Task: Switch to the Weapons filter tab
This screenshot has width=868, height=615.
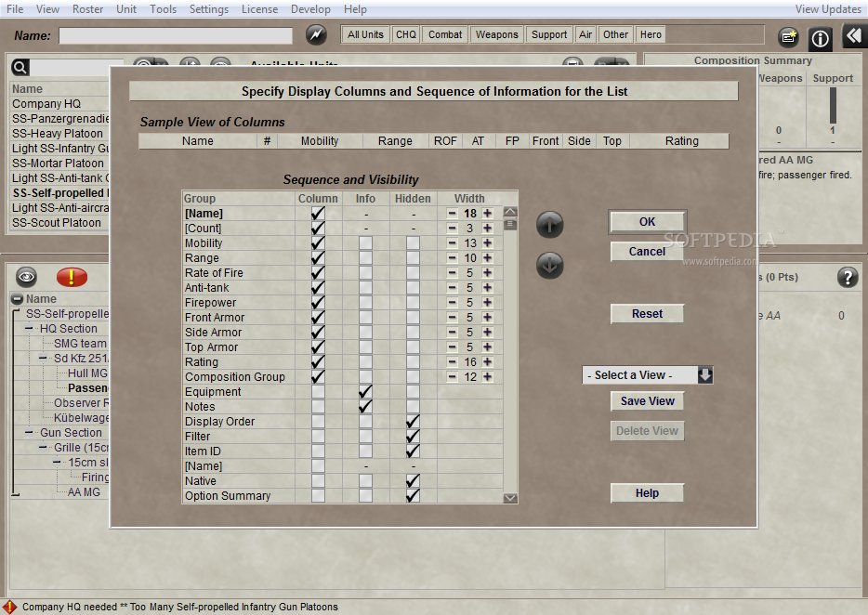Action: (x=496, y=34)
